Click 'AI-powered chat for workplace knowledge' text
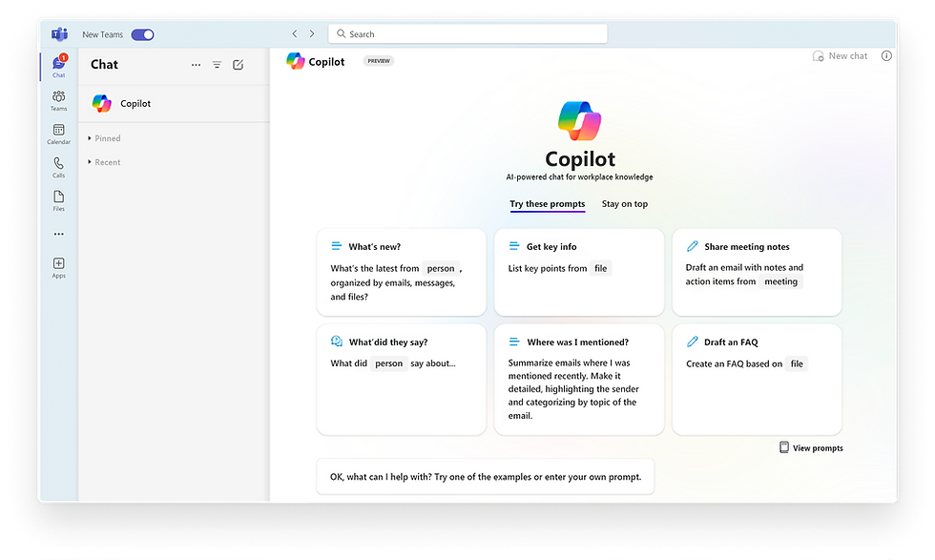The image size is (935, 560). point(580,176)
